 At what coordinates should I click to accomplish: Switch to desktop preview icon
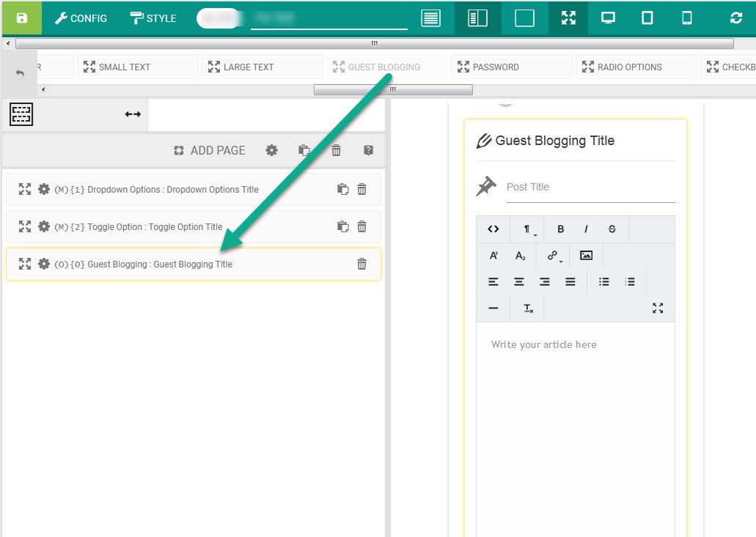tap(607, 18)
